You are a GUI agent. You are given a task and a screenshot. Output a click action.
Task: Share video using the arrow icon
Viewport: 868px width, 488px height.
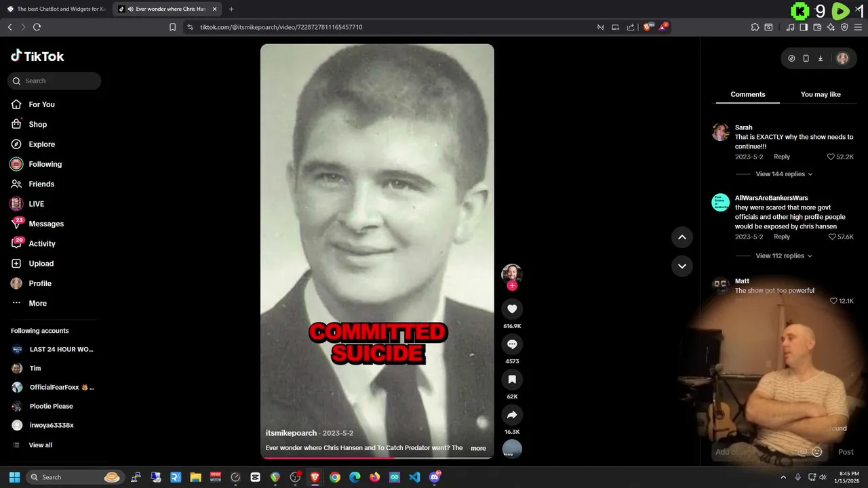tap(512, 415)
